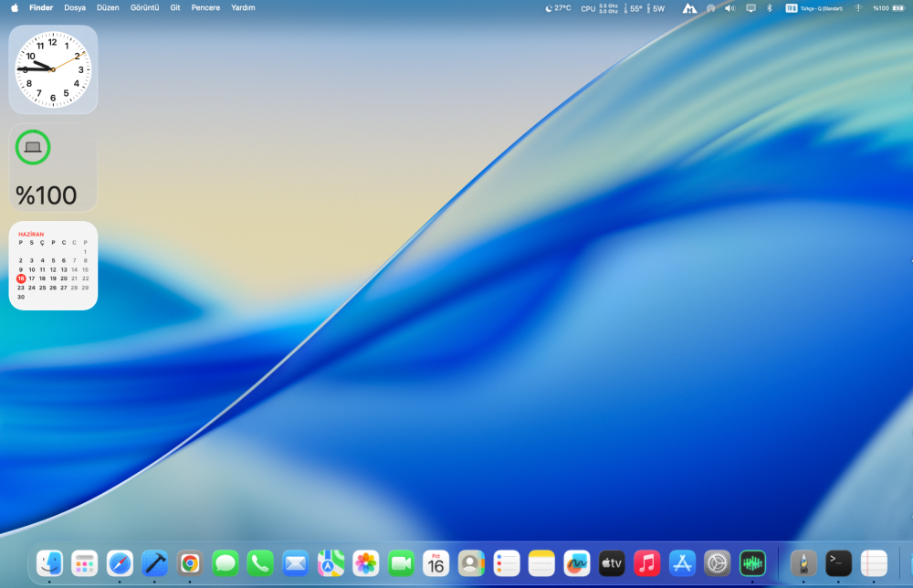Open the Music app
Screen dimensions: 913x588
coord(647,563)
